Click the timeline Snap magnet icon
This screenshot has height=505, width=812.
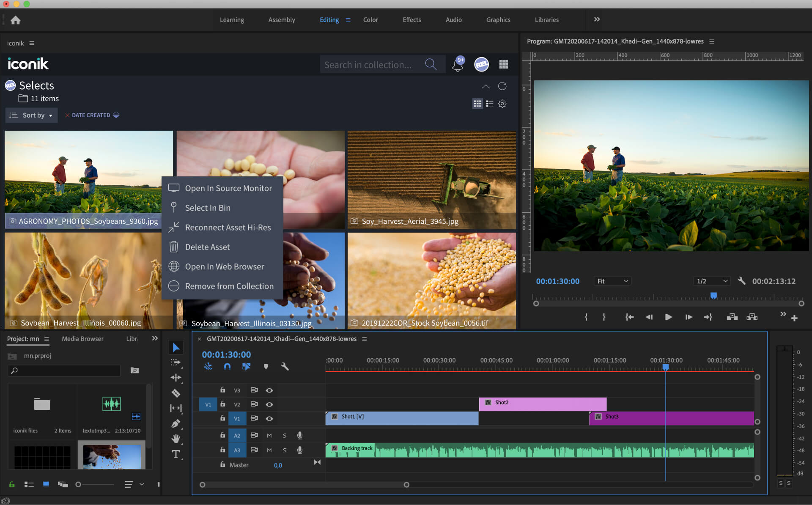point(227,367)
